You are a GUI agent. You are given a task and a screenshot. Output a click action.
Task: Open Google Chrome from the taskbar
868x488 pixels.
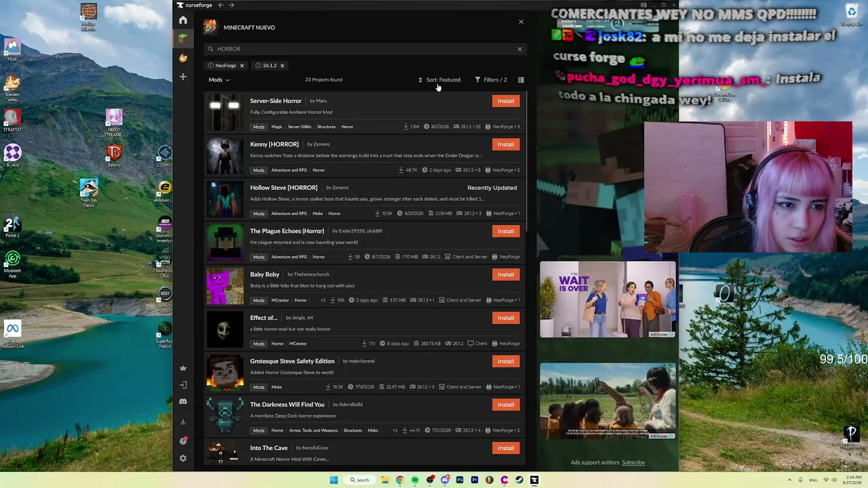[400, 480]
